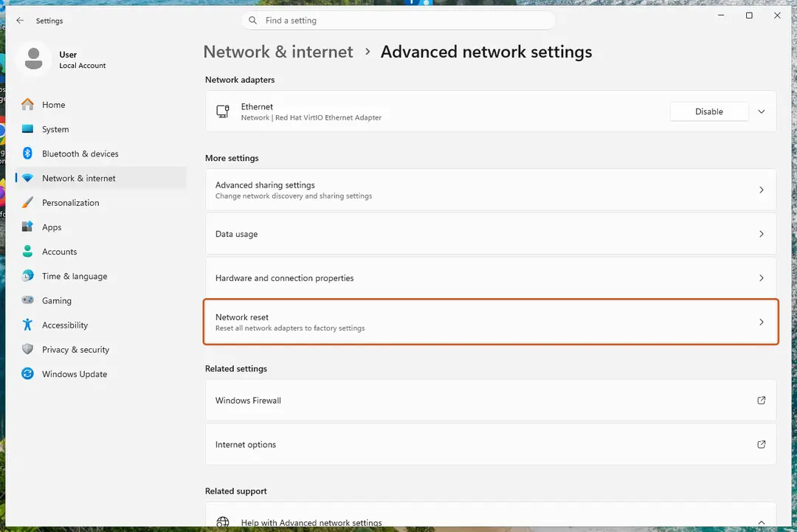Click Help with Advanced network settings text
Viewport: 797px width, 532px height.
click(x=311, y=522)
